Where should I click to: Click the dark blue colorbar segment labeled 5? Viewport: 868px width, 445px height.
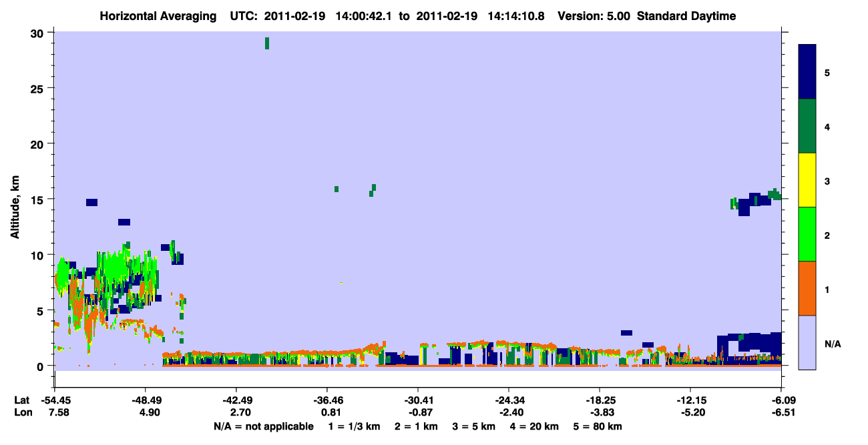coord(807,72)
